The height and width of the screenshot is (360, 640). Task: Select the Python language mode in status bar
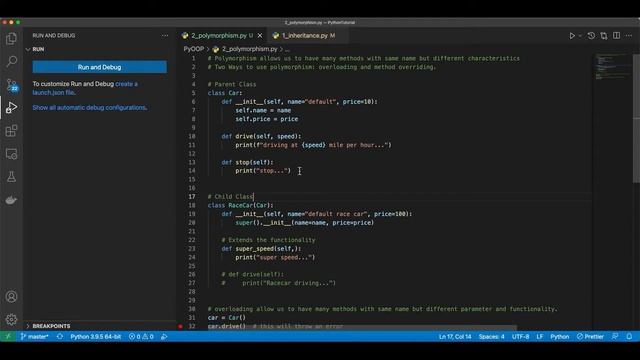point(560,337)
